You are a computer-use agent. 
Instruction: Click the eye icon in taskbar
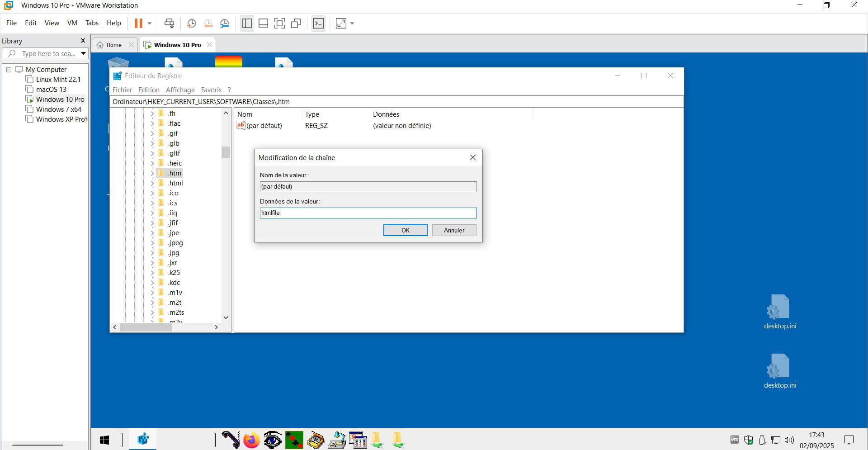pyautogui.click(x=273, y=440)
